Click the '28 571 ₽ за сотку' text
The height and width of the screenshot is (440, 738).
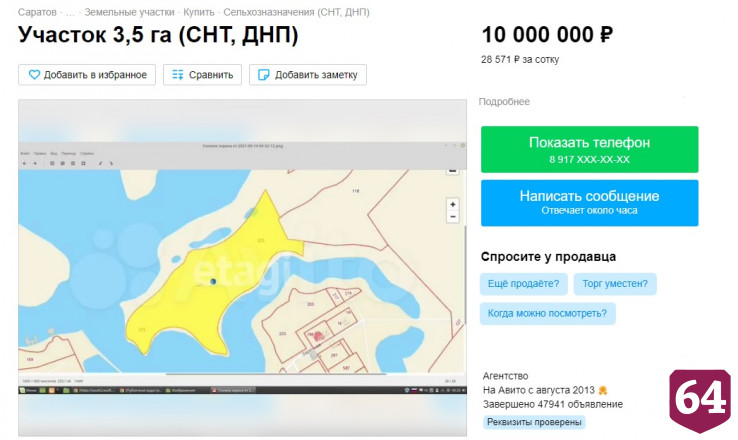pyautogui.click(x=520, y=60)
